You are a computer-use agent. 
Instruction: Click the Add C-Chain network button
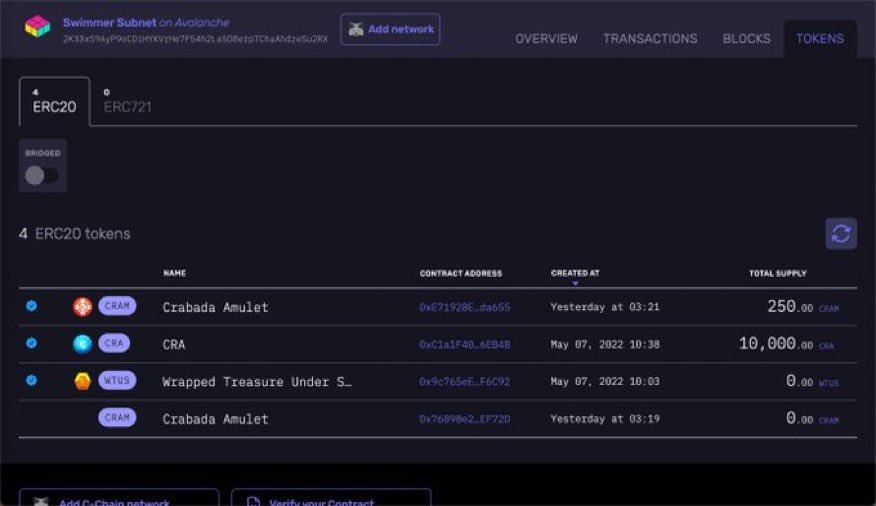click(118, 498)
